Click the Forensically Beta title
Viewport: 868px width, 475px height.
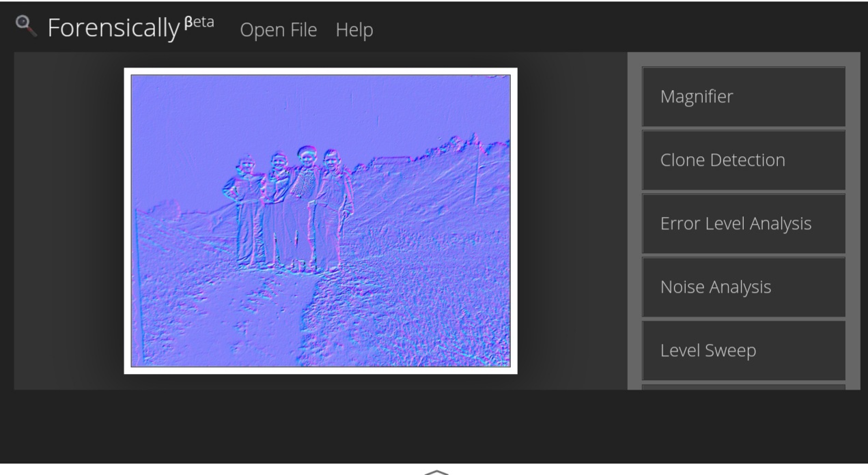[x=130, y=28]
